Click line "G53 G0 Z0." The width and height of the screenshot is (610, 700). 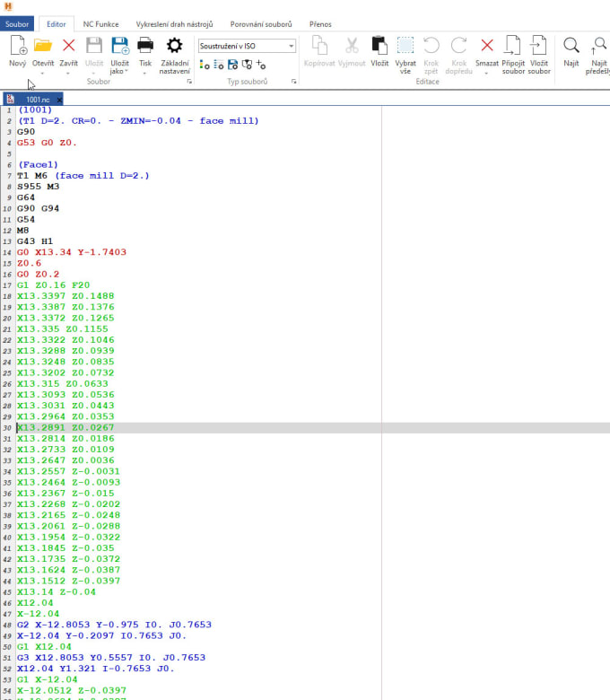click(x=47, y=143)
